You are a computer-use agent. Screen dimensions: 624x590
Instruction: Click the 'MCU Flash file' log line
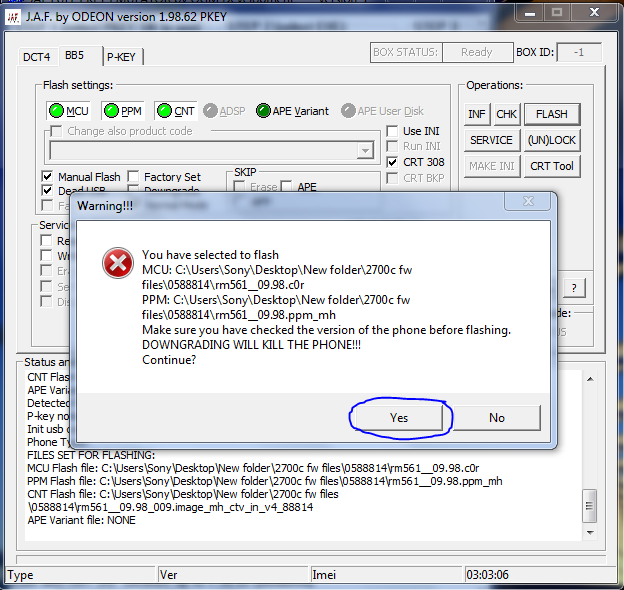pos(253,468)
